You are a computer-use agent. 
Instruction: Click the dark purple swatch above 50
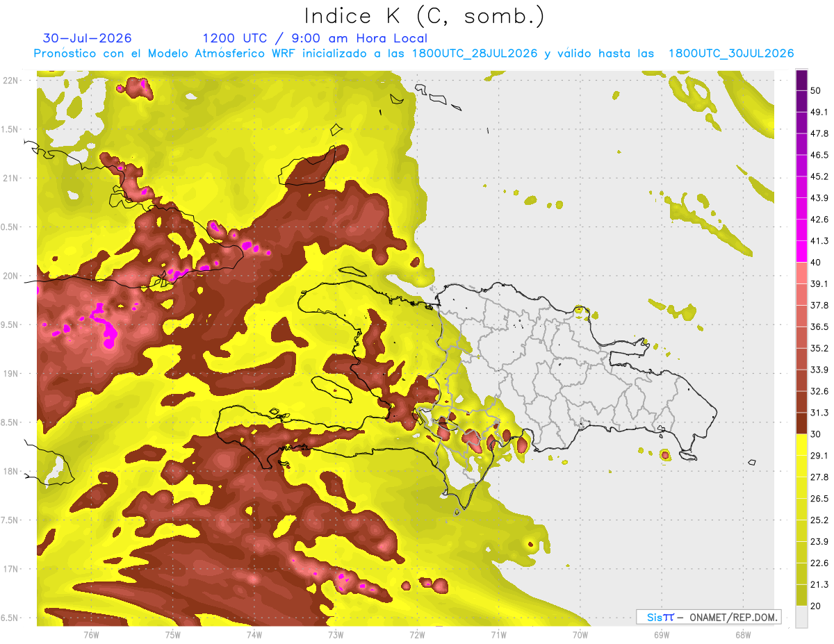801,81
